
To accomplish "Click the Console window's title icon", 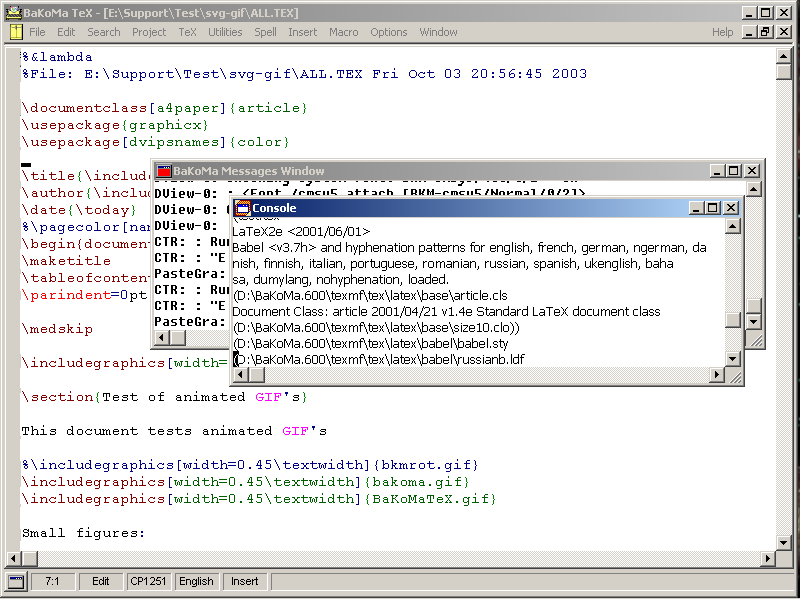I will (x=242, y=208).
